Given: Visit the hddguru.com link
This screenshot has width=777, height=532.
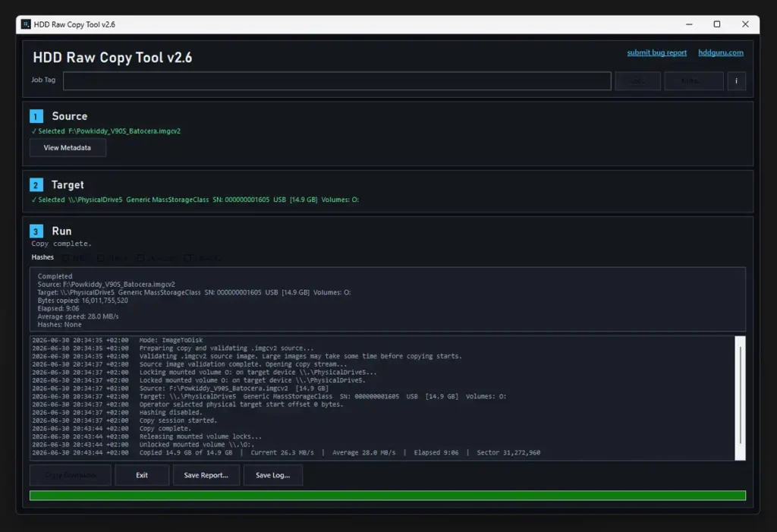Looking at the screenshot, I should pyautogui.click(x=721, y=52).
